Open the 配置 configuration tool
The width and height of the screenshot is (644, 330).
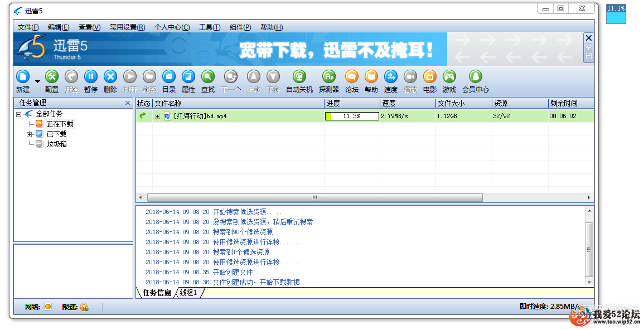[x=52, y=77]
